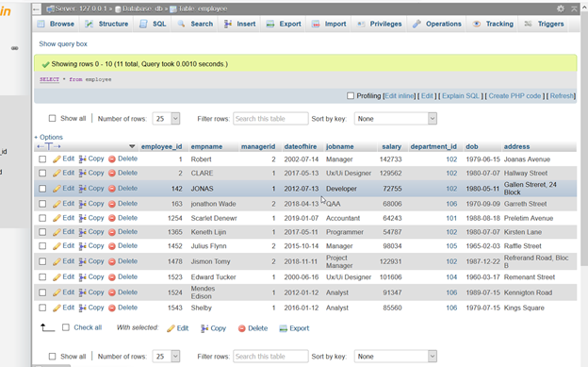Open page settings gear icon

[x=561, y=8]
